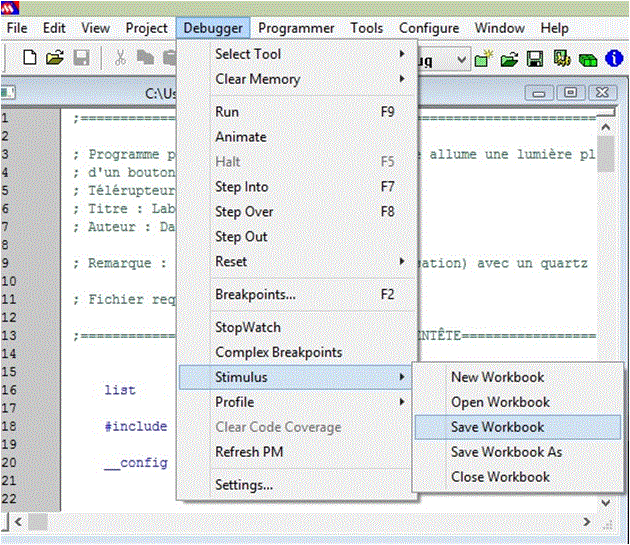Open the Window menu
Screen dimensions: 630x545
(x=500, y=28)
